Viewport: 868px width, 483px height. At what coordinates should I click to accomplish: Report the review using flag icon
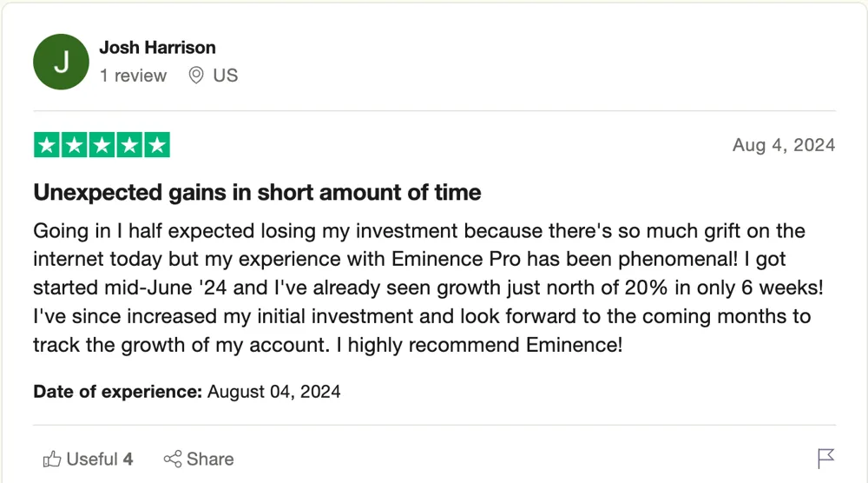[x=825, y=459]
